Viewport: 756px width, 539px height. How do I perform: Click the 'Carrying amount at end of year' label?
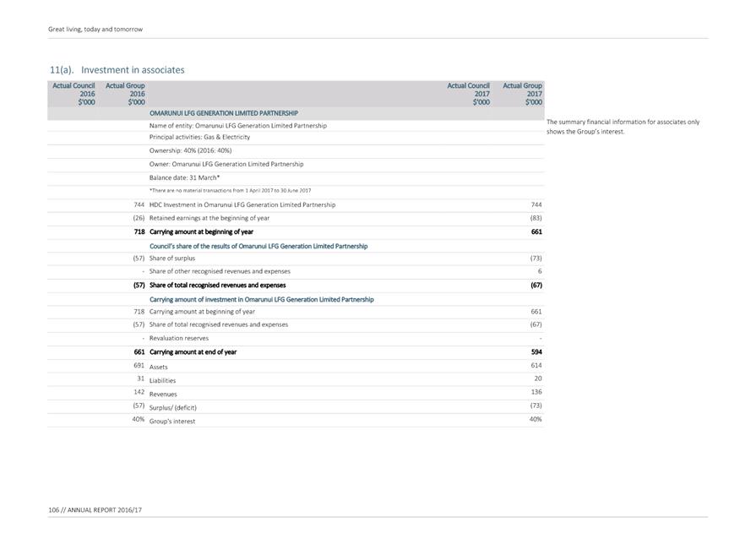point(193,352)
